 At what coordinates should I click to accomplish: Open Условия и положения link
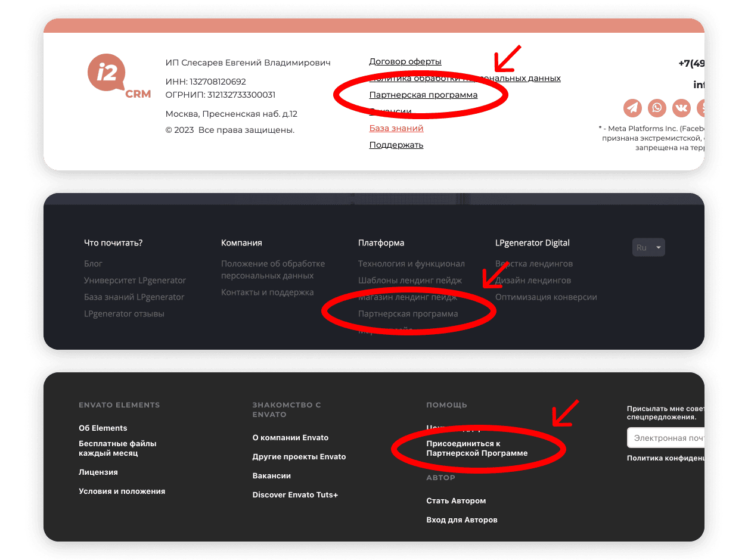click(122, 491)
